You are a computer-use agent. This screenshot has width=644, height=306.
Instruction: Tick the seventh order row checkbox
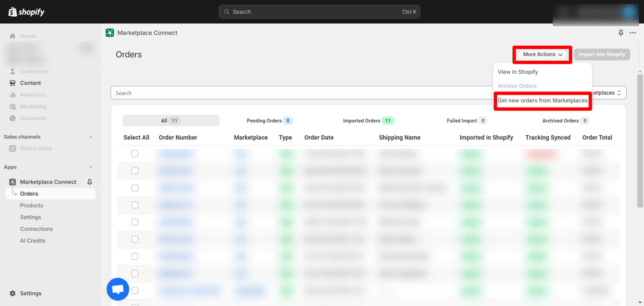(x=135, y=256)
